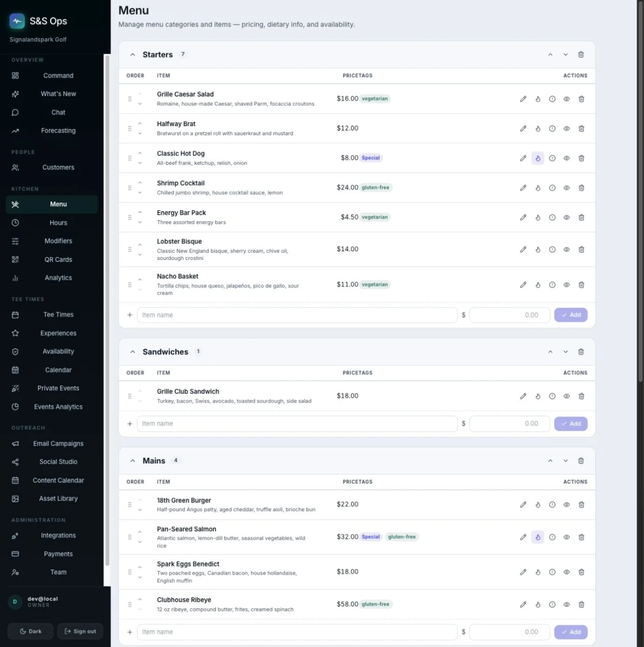Toggle visibility of Clubhouse Ribeye
The height and width of the screenshot is (647, 644).
(567, 605)
